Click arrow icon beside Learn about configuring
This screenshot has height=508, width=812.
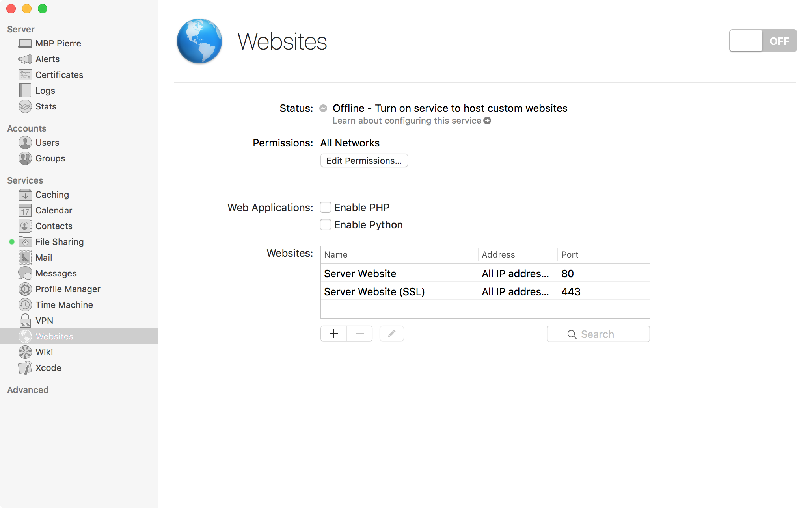pyautogui.click(x=488, y=121)
